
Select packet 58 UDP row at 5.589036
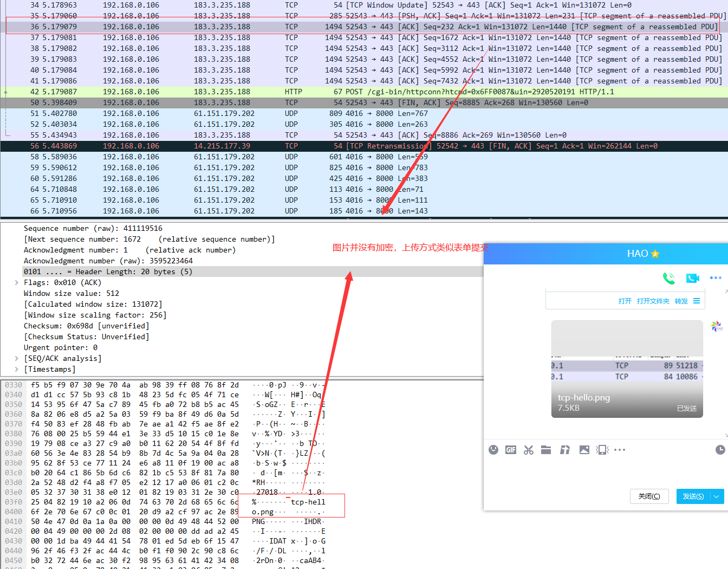tap(364, 157)
